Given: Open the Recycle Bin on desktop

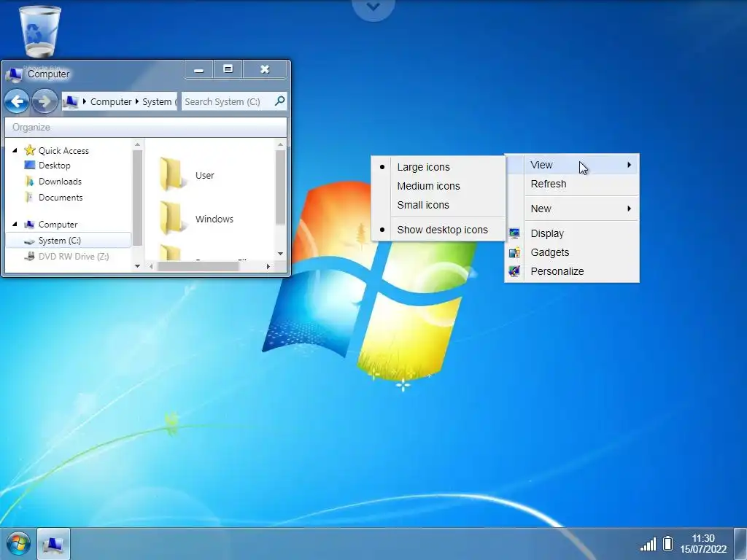Looking at the screenshot, I should point(40,32).
